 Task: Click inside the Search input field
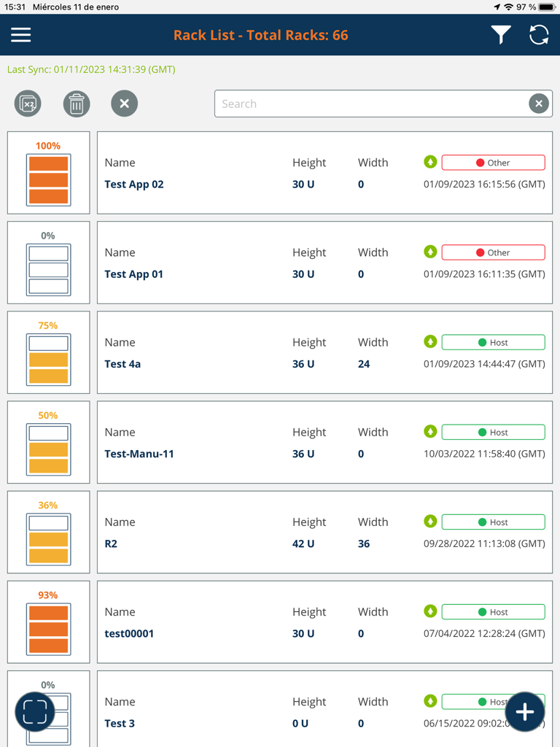(365, 104)
